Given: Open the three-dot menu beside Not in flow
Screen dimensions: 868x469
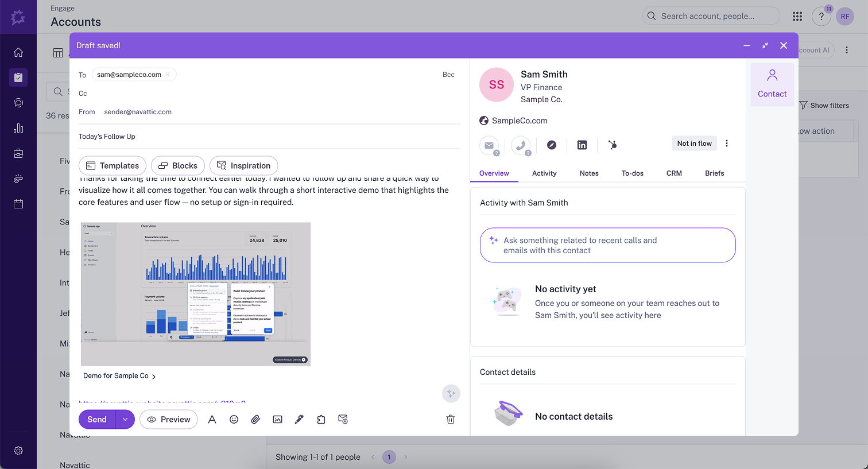Looking at the screenshot, I should pos(727,144).
